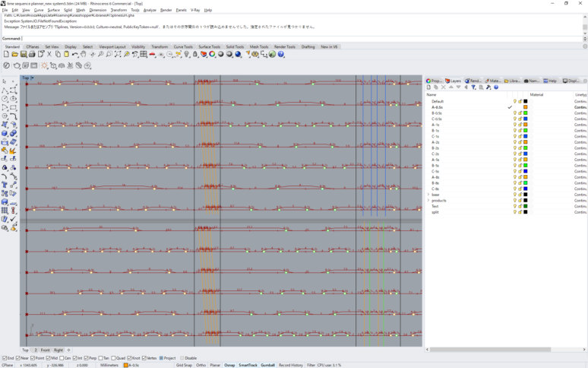Screen dimensions: 588x368
Task: Toggle the End osnap checkbox
Action: (5, 357)
